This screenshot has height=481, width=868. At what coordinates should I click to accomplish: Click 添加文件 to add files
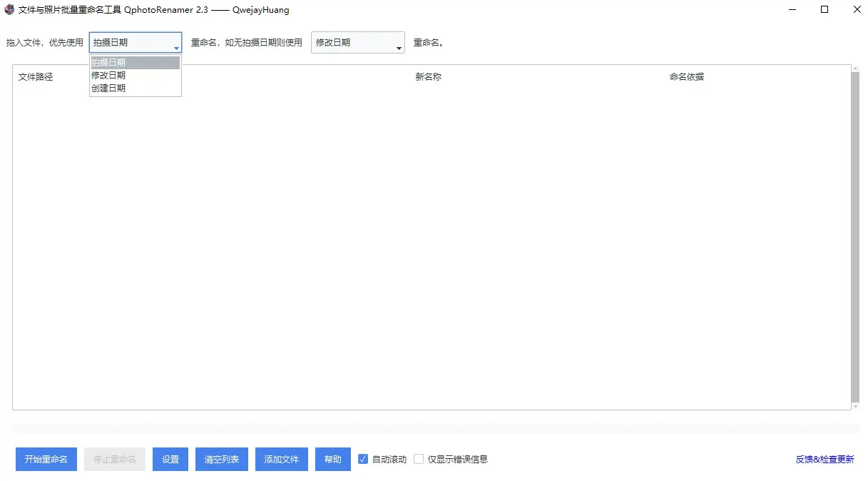point(281,459)
